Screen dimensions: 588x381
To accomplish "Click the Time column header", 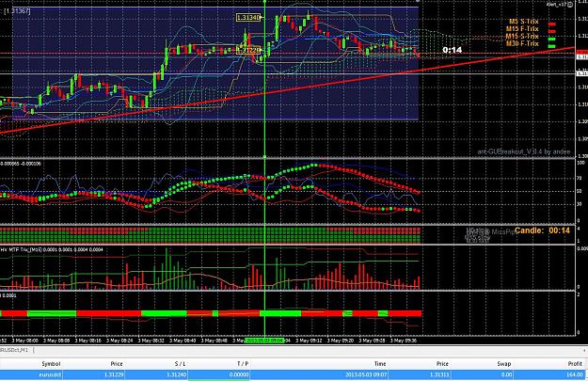I will [380, 364].
